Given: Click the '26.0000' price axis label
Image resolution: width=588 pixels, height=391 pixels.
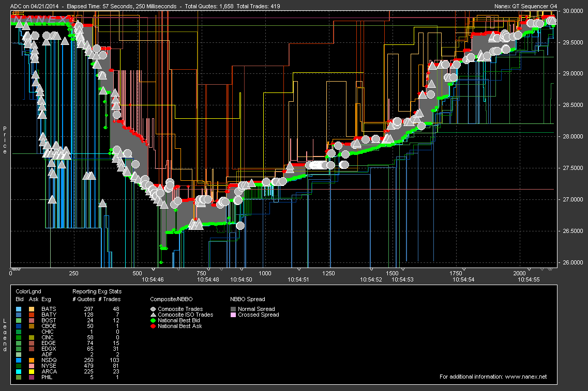Looking at the screenshot, I should point(572,262).
